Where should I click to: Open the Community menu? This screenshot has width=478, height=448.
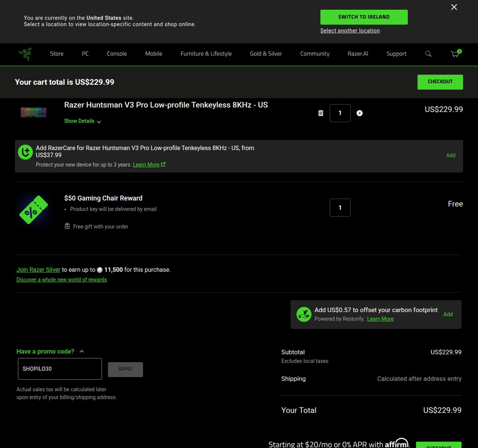[x=315, y=54]
